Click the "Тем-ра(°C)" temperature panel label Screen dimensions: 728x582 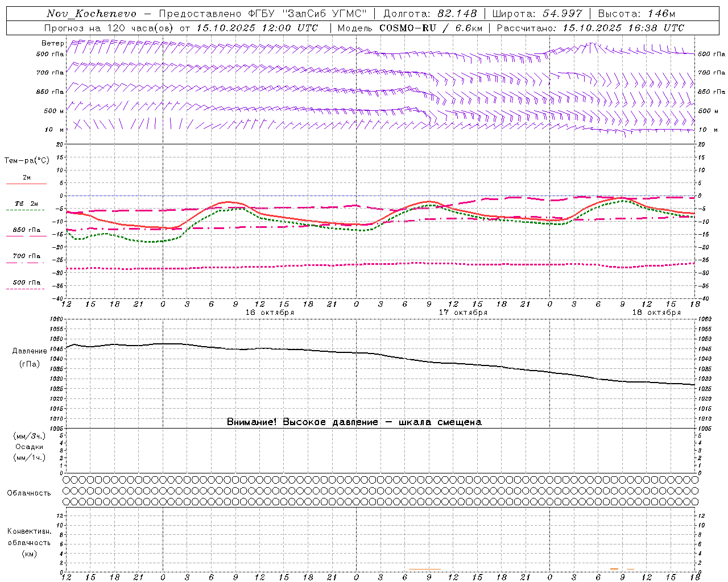(x=27, y=161)
